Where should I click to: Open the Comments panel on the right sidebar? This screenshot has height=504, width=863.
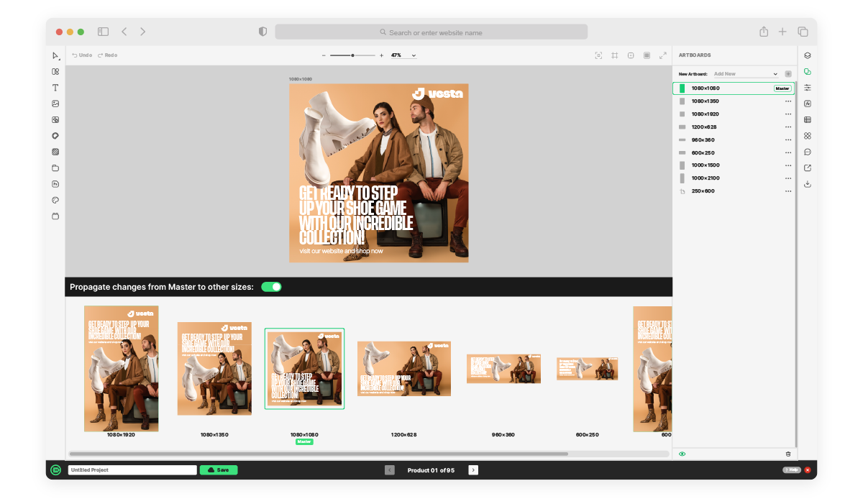tap(807, 152)
